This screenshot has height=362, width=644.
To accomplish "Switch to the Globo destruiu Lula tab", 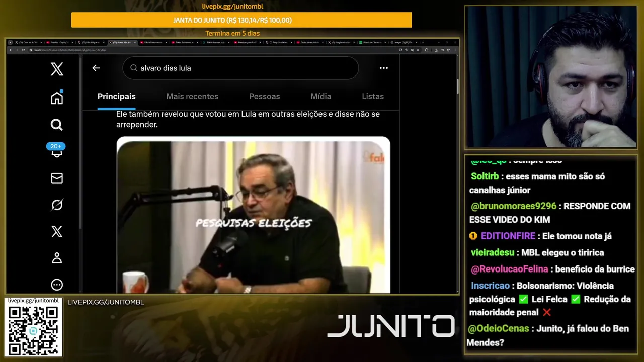I will (x=310, y=42).
